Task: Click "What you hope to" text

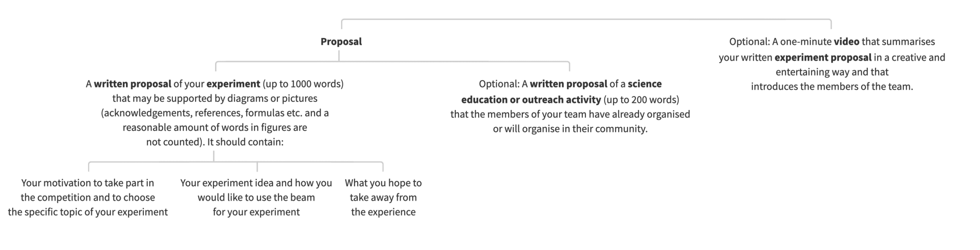Action: point(383,183)
